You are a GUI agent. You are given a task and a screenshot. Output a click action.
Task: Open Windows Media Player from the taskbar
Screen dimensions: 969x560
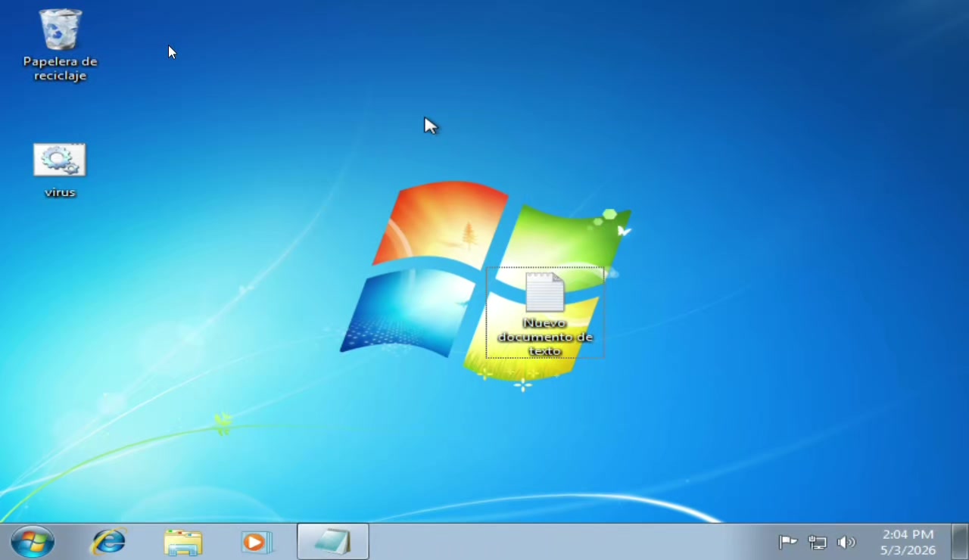[x=257, y=542]
